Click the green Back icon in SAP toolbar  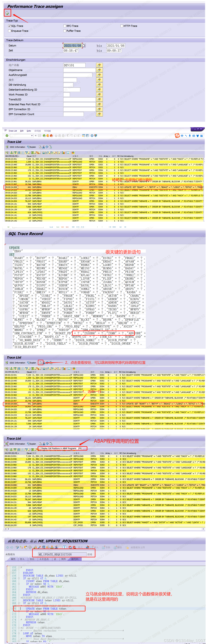tap(44, 136)
